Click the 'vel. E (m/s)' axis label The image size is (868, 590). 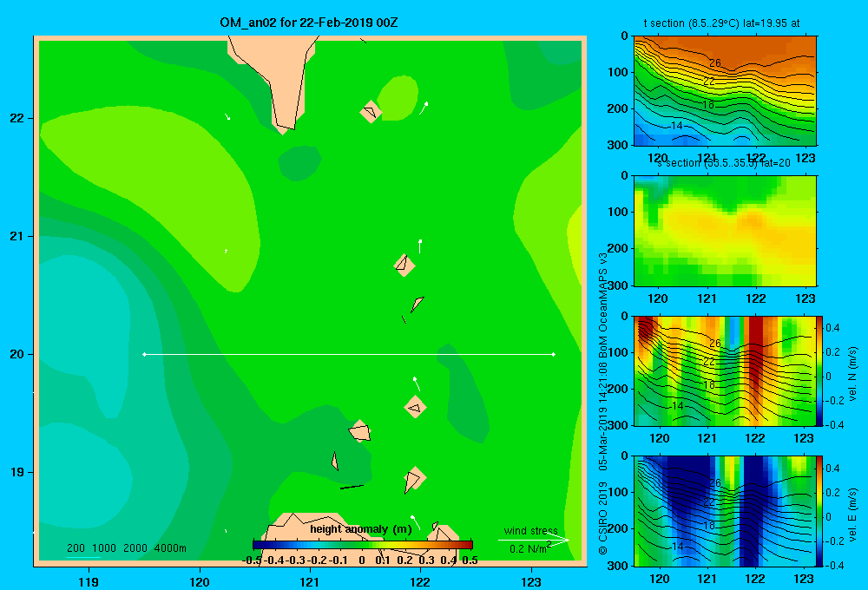pos(853,515)
